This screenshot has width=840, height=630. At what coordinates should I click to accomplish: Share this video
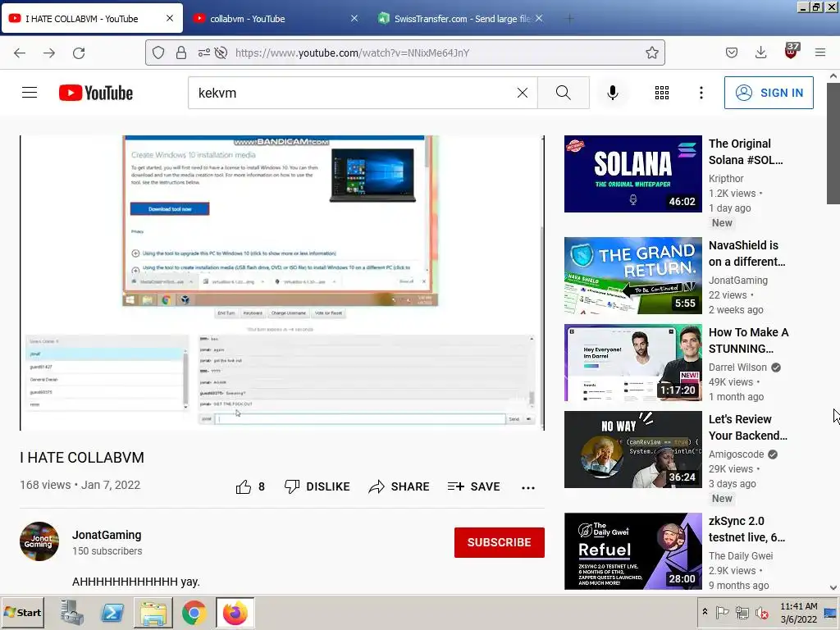399,486
